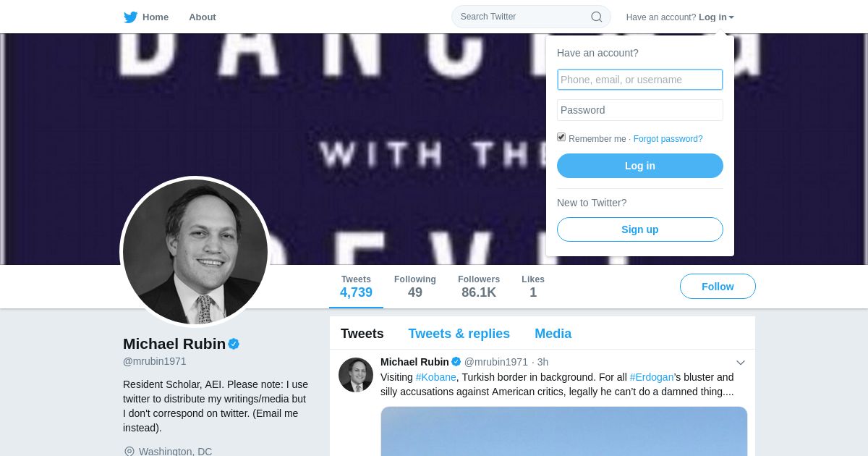The height and width of the screenshot is (456, 868).
Task: Click the Twitter bird Home icon
Action: (131, 17)
